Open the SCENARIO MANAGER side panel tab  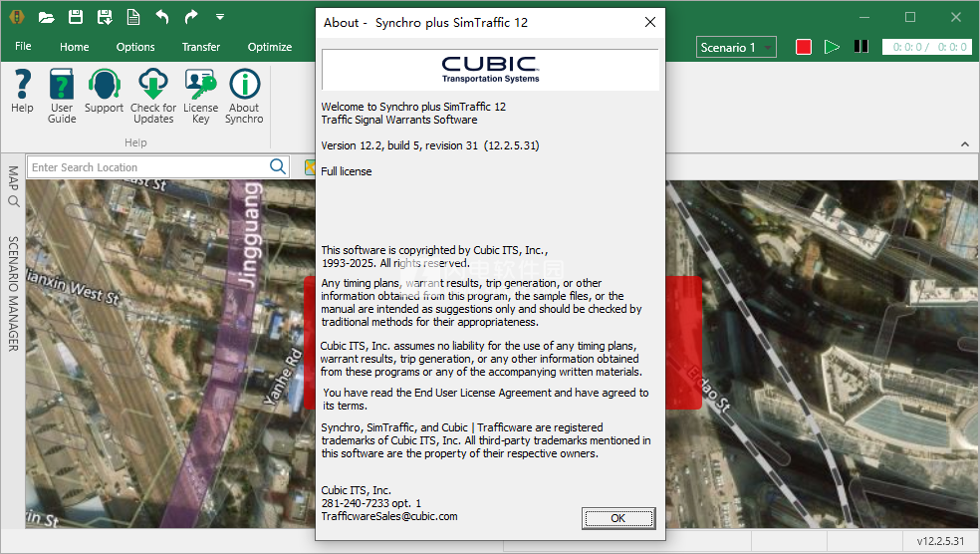(x=13, y=293)
